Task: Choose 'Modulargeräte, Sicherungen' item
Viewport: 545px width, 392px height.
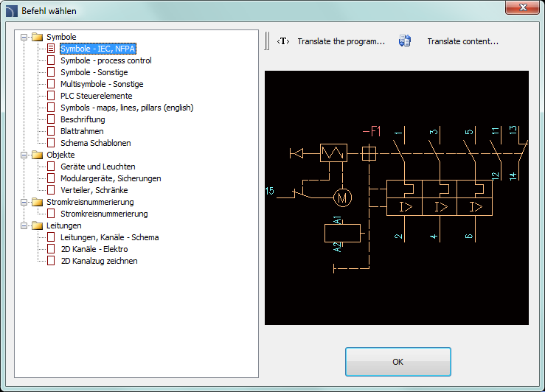Action: [111, 178]
